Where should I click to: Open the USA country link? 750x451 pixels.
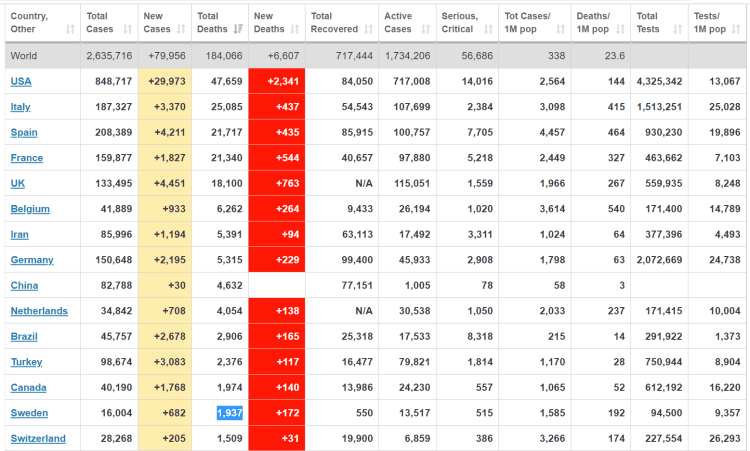pos(21,81)
